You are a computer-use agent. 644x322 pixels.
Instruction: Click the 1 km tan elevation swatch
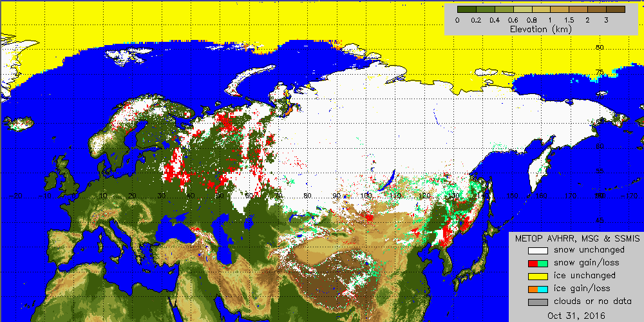point(560,10)
